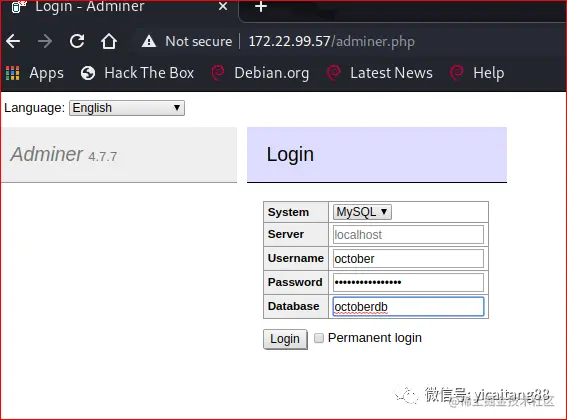Screen dimensions: 567x420
Task: Click the browser forward arrow
Action: (45, 41)
